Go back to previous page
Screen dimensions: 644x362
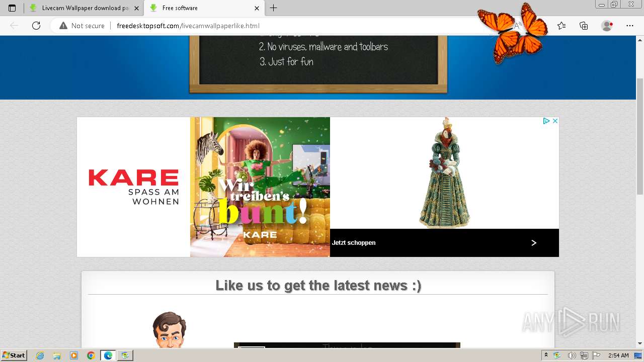pyautogui.click(x=14, y=26)
